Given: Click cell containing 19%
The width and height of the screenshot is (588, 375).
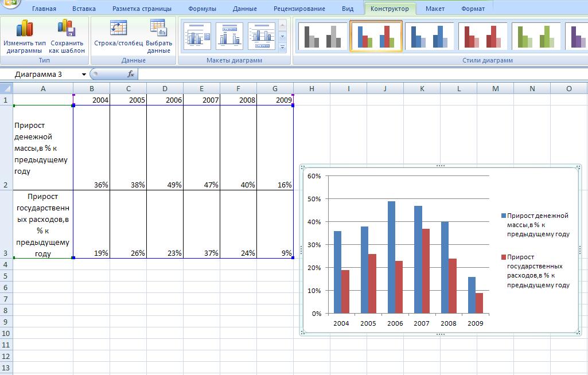Looking at the screenshot, I should tap(92, 224).
